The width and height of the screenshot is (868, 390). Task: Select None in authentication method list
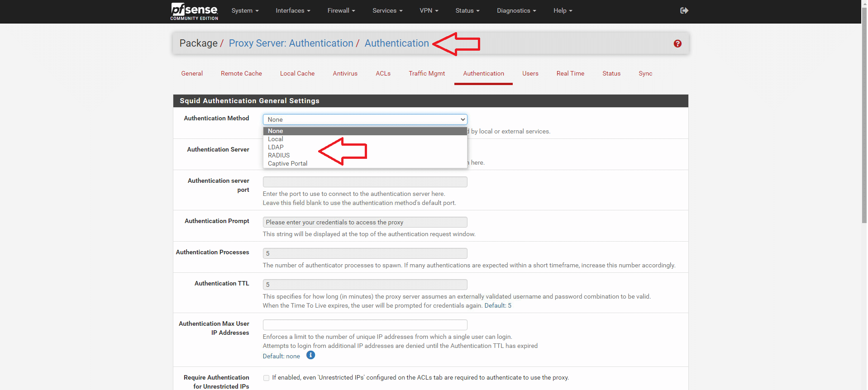(365, 131)
